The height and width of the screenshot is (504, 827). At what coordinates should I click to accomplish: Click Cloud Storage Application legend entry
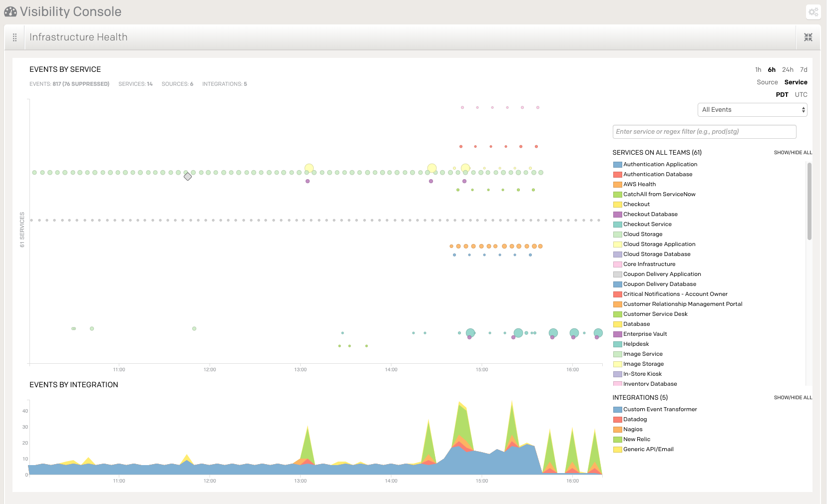click(x=654, y=245)
